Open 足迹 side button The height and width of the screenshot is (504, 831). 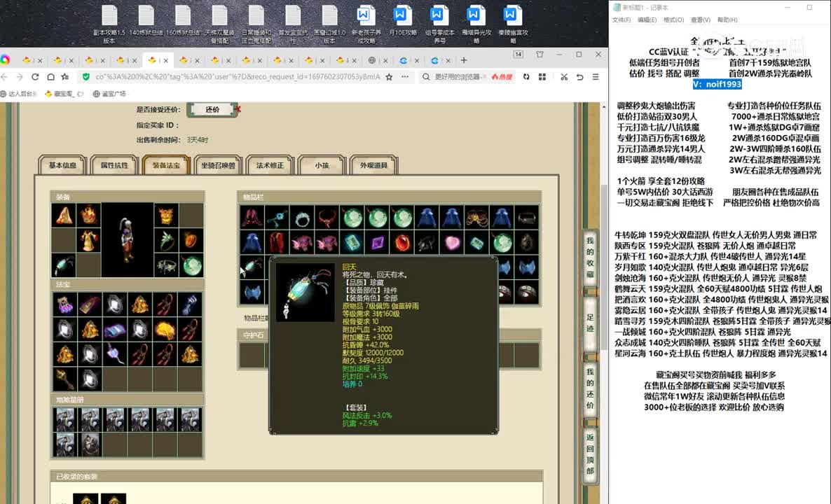(590, 323)
